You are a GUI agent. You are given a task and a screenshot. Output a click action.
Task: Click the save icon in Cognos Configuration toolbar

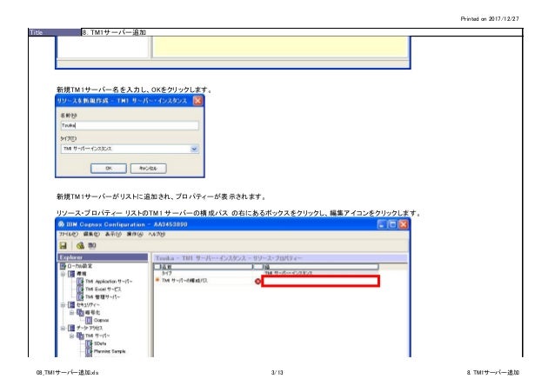(64, 245)
